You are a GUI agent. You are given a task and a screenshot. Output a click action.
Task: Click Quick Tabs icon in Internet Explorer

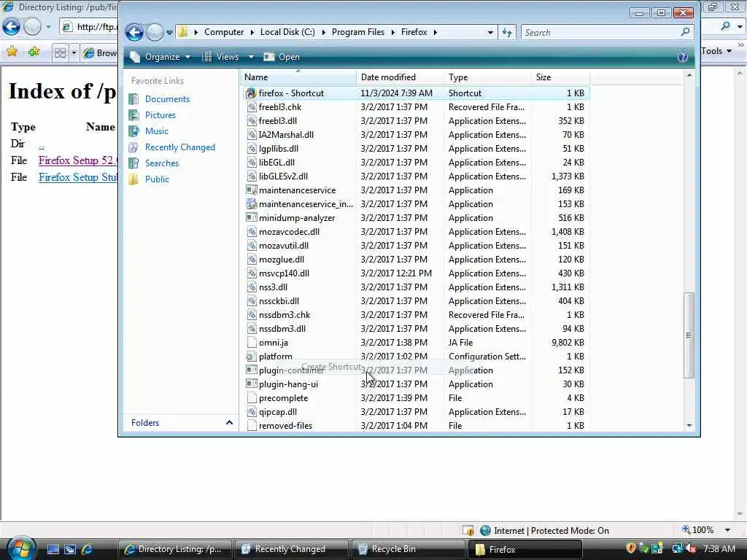(x=60, y=52)
